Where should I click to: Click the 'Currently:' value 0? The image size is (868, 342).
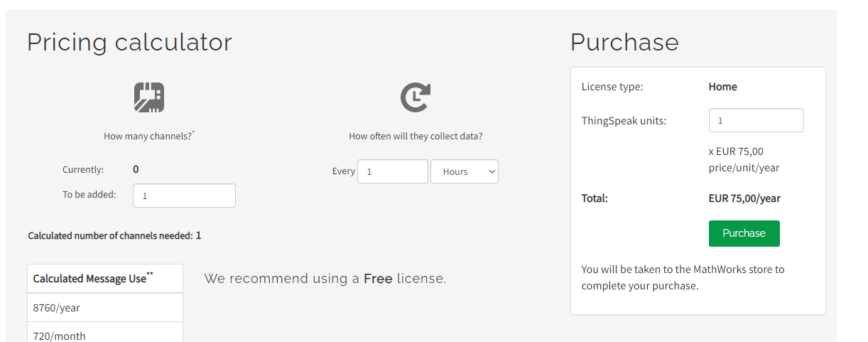click(136, 169)
